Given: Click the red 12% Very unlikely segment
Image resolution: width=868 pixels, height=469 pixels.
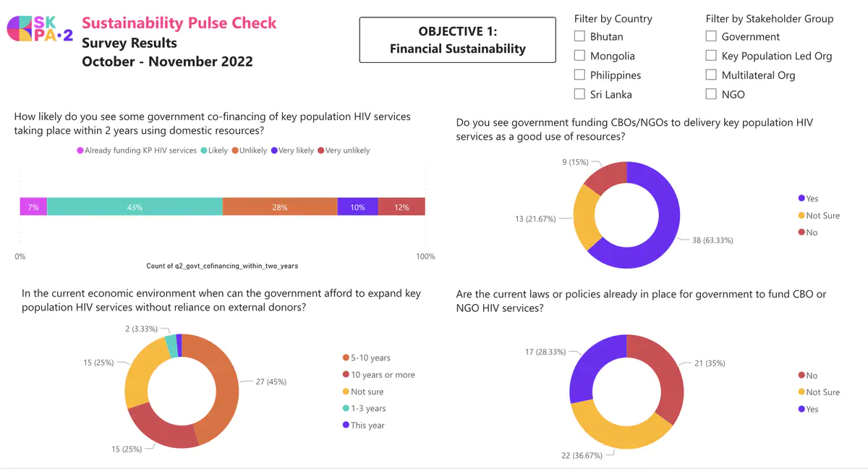Looking at the screenshot, I should 401,207.
